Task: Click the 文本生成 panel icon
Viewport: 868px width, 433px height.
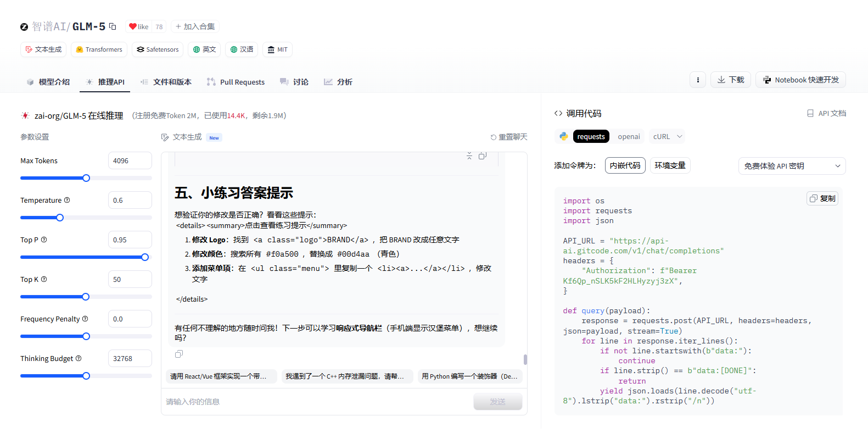Action: 165,137
